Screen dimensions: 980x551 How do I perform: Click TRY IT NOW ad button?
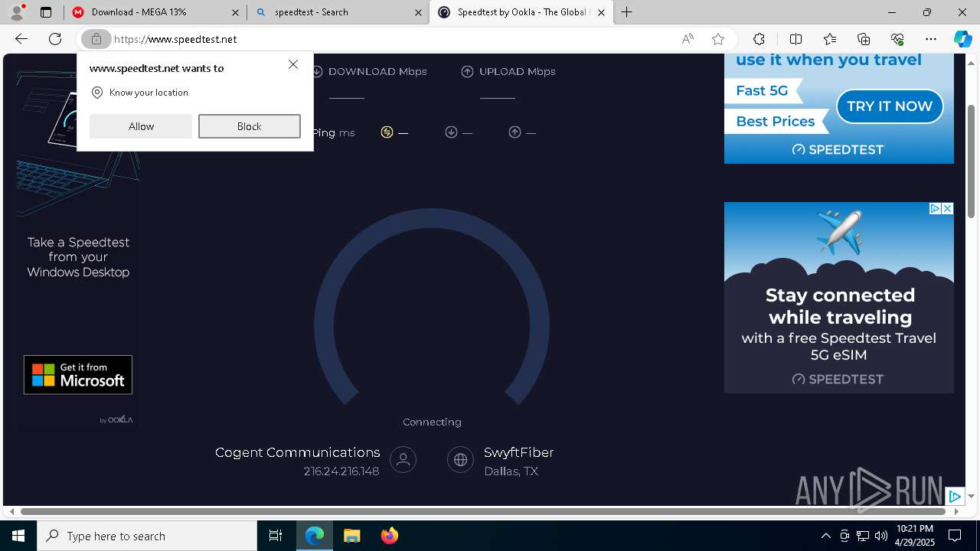tap(889, 106)
